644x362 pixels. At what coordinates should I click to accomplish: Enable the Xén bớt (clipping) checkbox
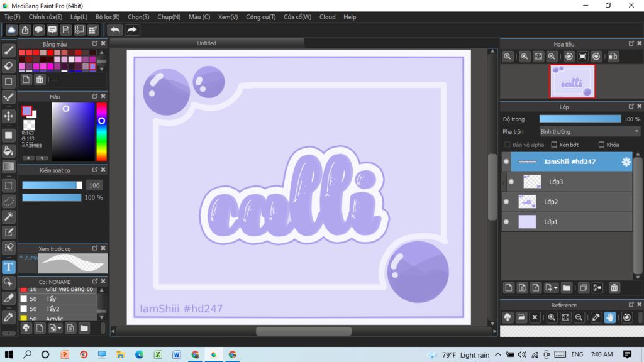[x=554, y=145]
